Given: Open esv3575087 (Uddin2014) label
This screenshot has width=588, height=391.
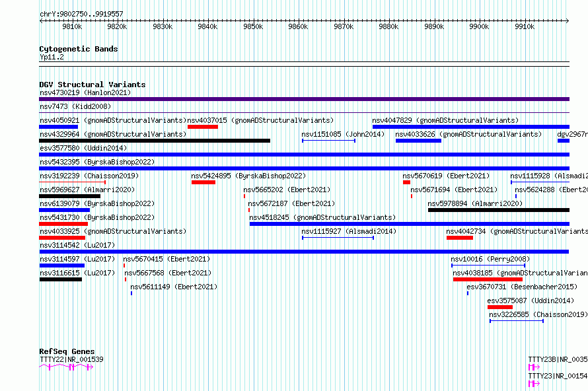Looking at the screenshot, I should (x=531, y=301).
